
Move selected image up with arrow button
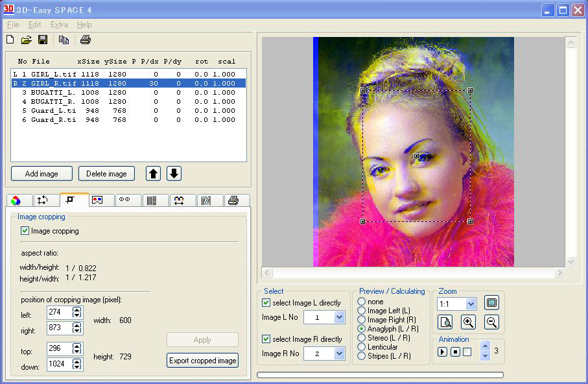pyautogui.click(x=153, y=174)
